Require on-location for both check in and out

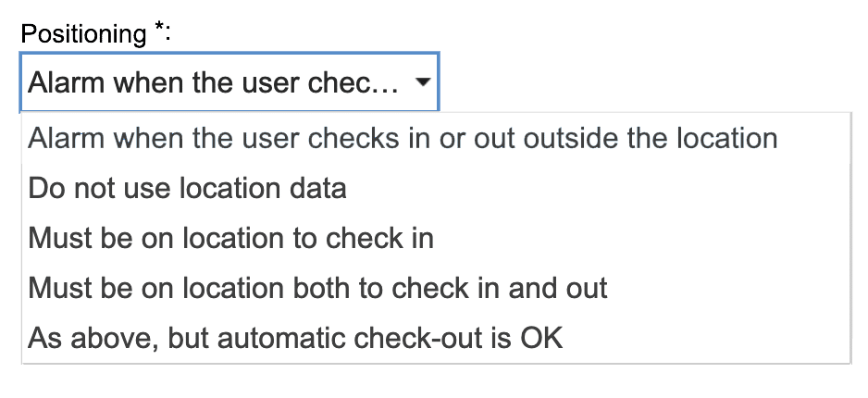tap(317, 288)
